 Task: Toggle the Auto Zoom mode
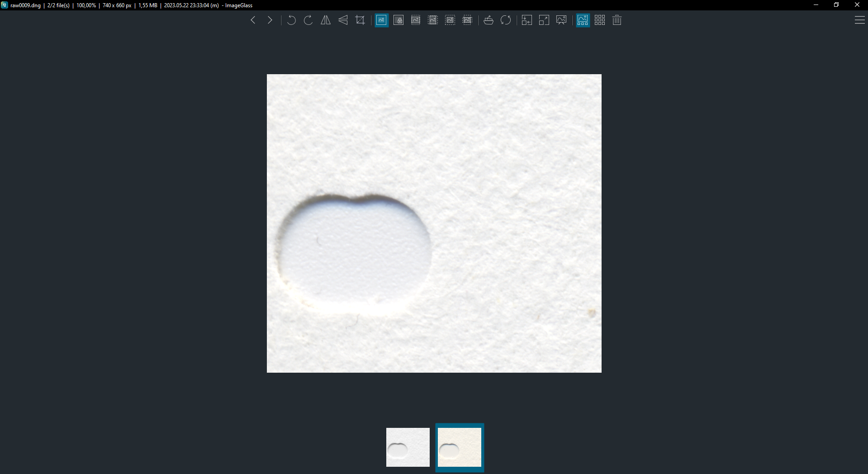[381, 20]
